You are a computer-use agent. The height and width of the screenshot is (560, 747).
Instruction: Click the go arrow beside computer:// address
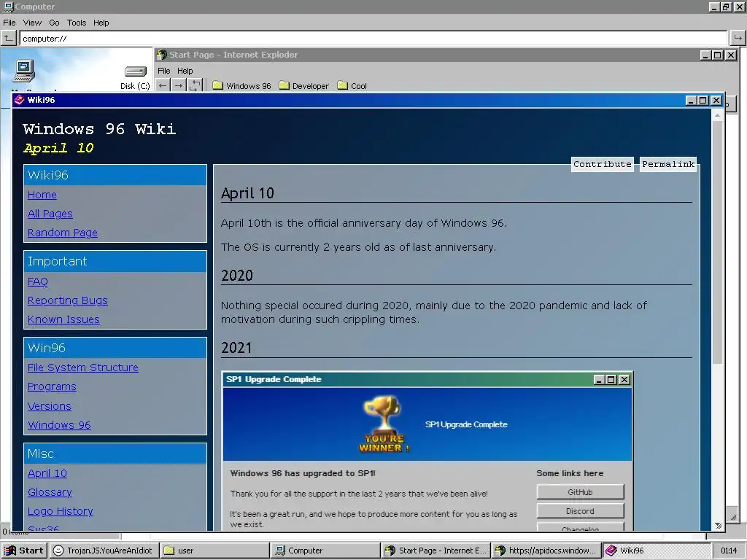point(738,38)
